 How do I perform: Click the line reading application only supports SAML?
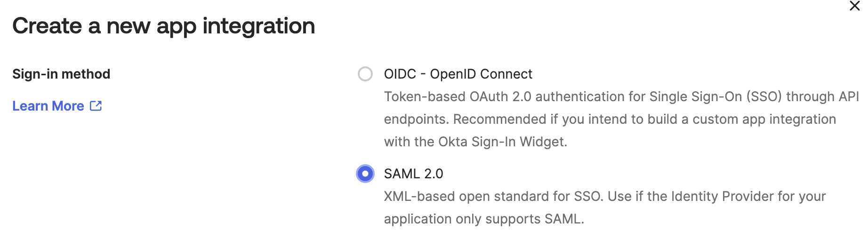[x=484, y=219]
